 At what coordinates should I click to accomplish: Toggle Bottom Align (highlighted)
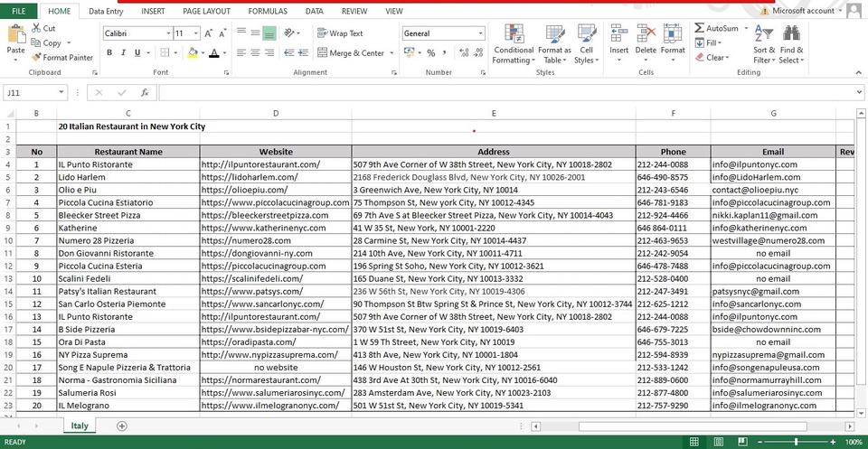click(x=269, y=33)
